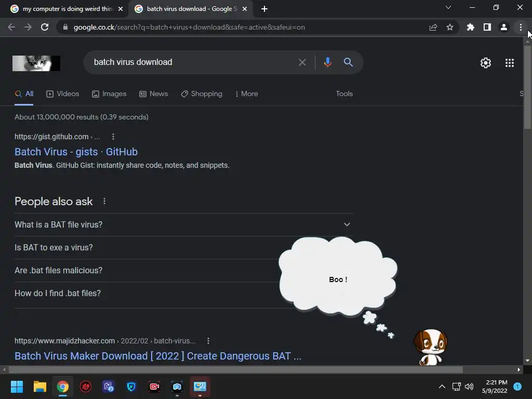Open camera app in taskbar
This screenshot has height=399, width=532.
tap(177, 387)
